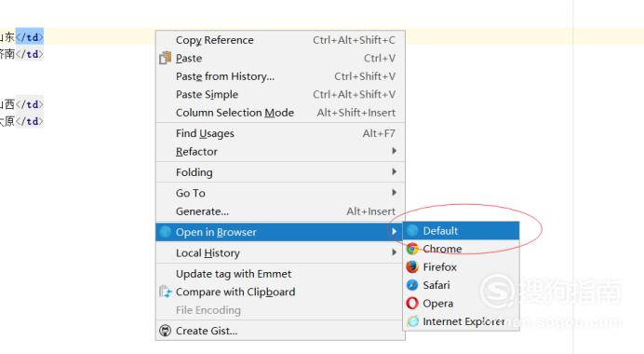Click the Safari compass icon
This screenshot has width=644, height=354.
click(x=412, y=285)
